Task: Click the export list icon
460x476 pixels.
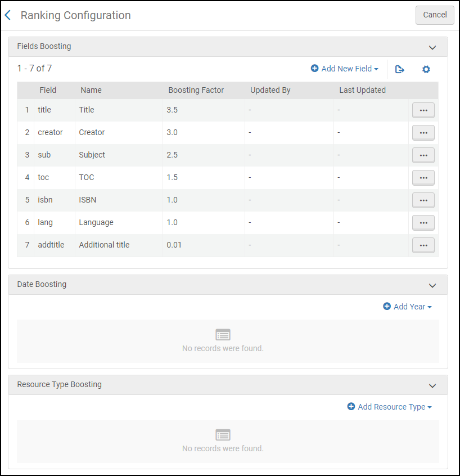Action: pos(400,69)
